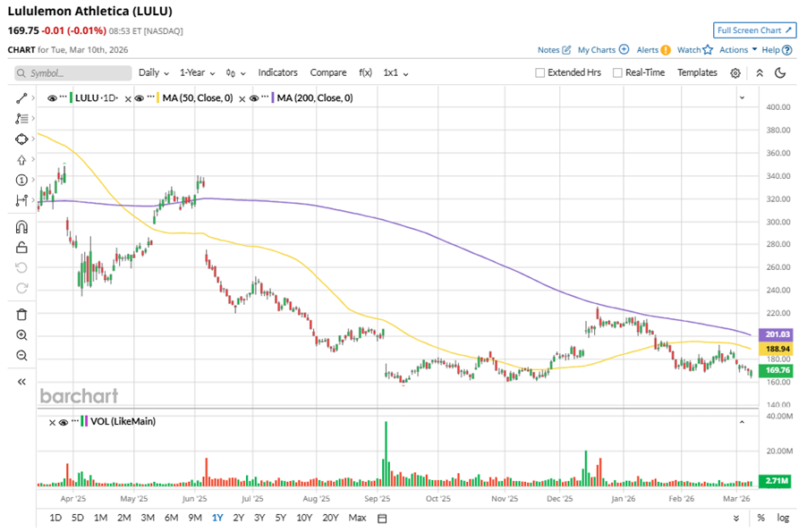This screenshot has height=532, width=807.
Task: Click the purple MA 200 color swatch
Action: [273, 97]
